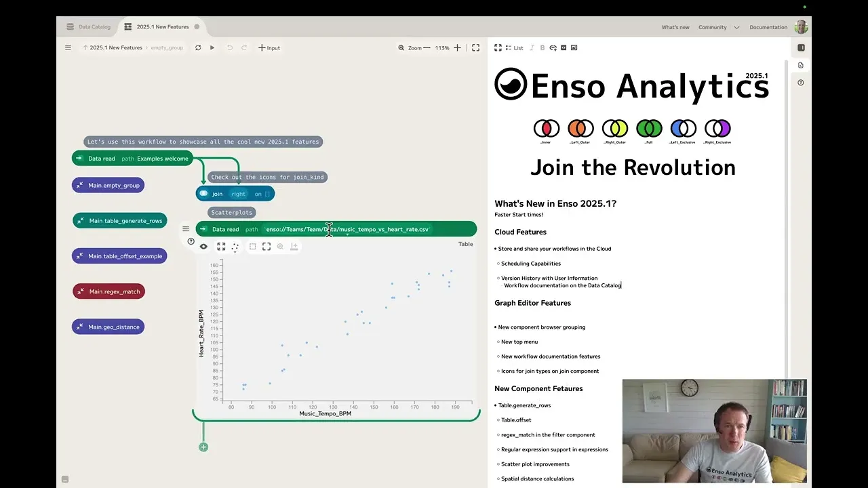Image resolution: width=868 pixels, height=488 pixels.
Task: Change the join kind 'right' dropdown
Action: [238, 194]
